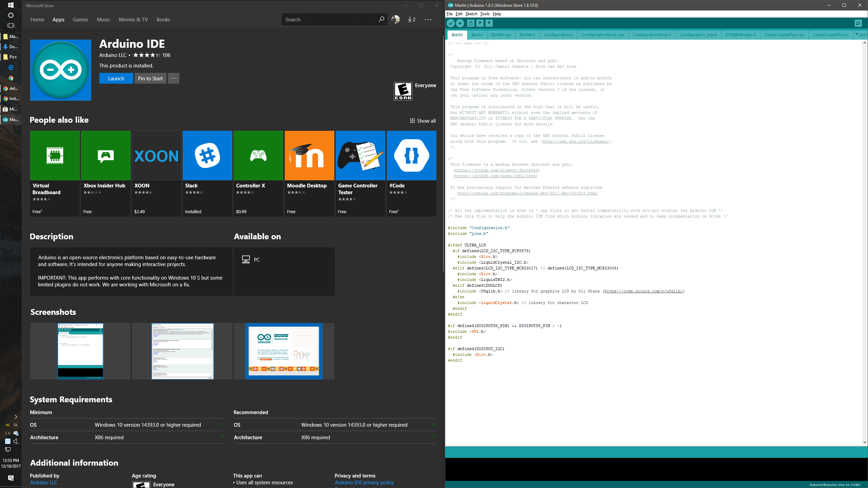Go to the Store Home tab

tap(37, 20)
